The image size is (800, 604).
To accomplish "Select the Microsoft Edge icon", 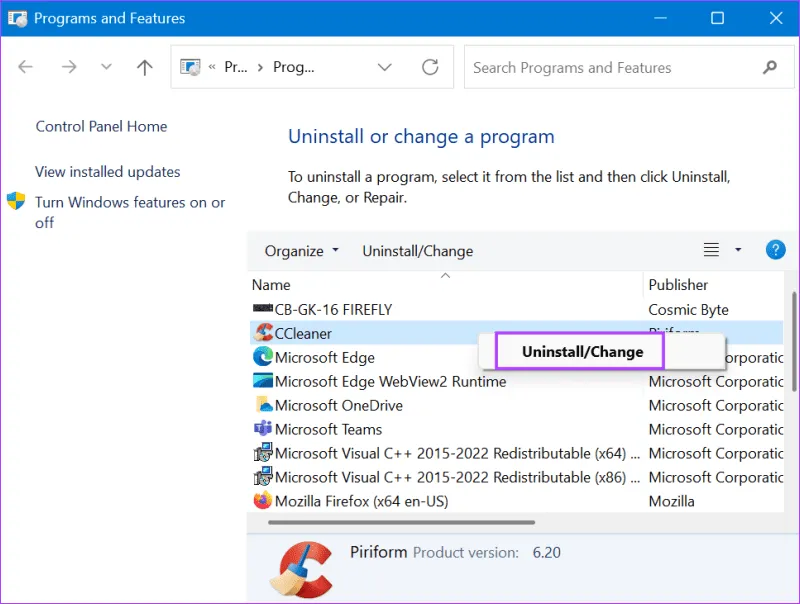I will 261,357.
